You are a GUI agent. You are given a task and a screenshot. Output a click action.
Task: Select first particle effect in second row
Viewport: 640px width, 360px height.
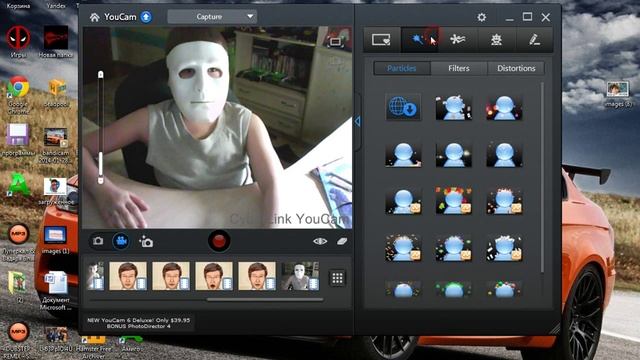tap(403, 155)
